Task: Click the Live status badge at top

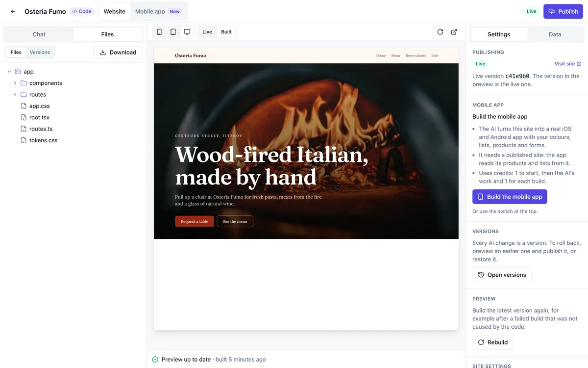Action: tap(532, 11)
